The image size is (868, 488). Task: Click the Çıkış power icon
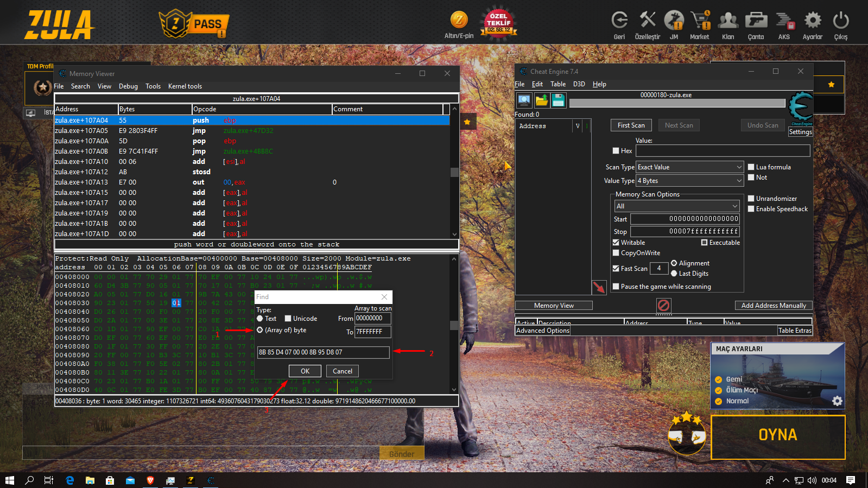(x=841, y=21)
